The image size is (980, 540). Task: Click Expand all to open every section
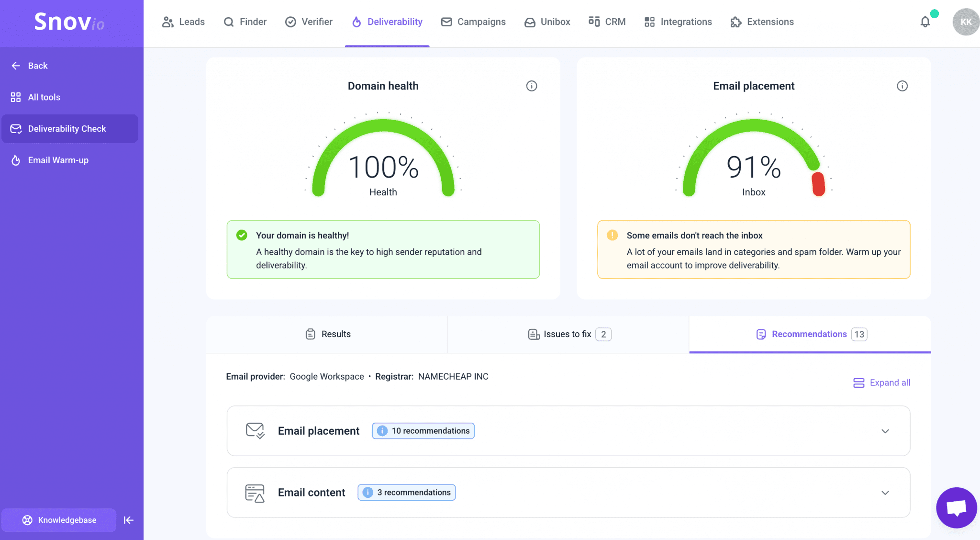(x=881, y=382)
